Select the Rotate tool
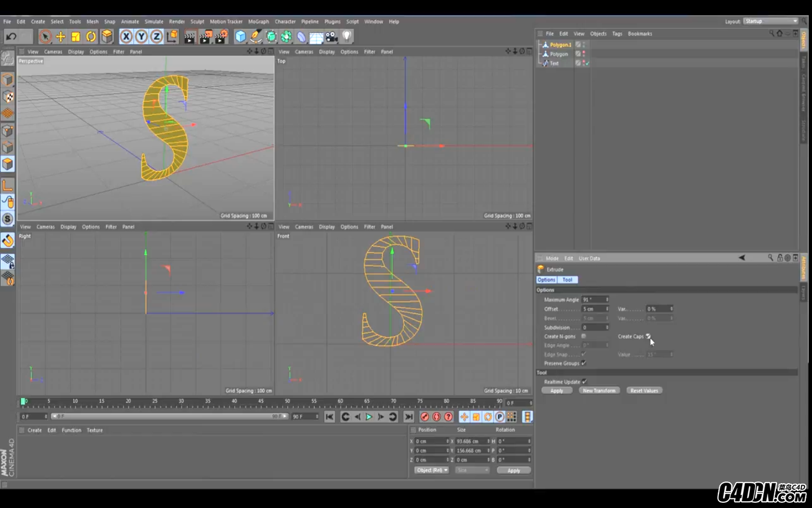 click(91, 37)
